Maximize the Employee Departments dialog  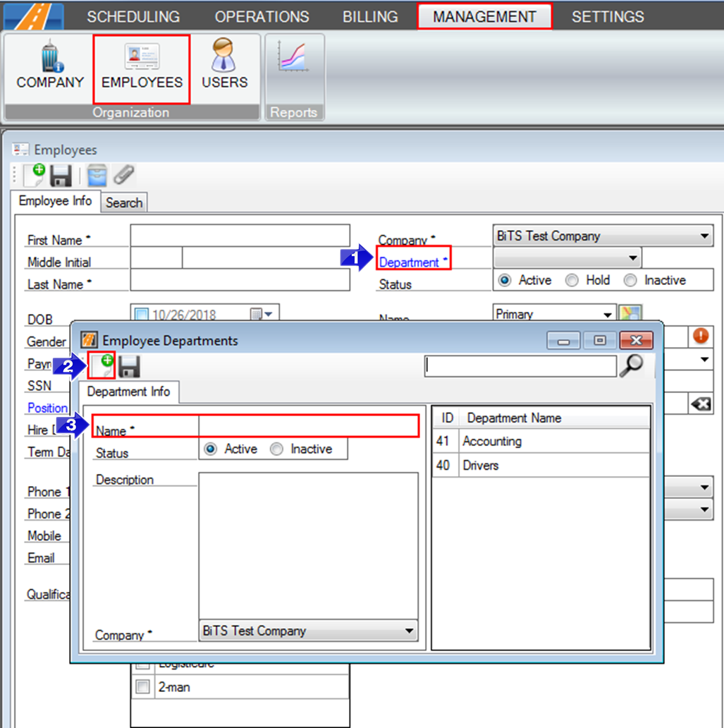(x=600, y=340)
